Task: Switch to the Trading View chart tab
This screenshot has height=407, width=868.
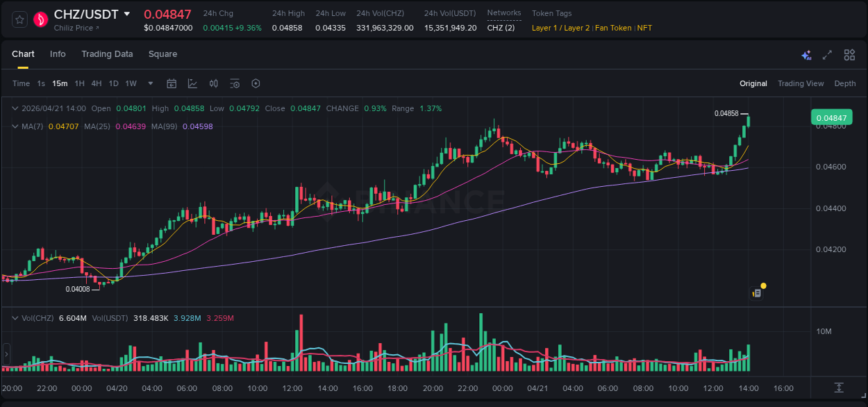Action: [x=801, y=83]
